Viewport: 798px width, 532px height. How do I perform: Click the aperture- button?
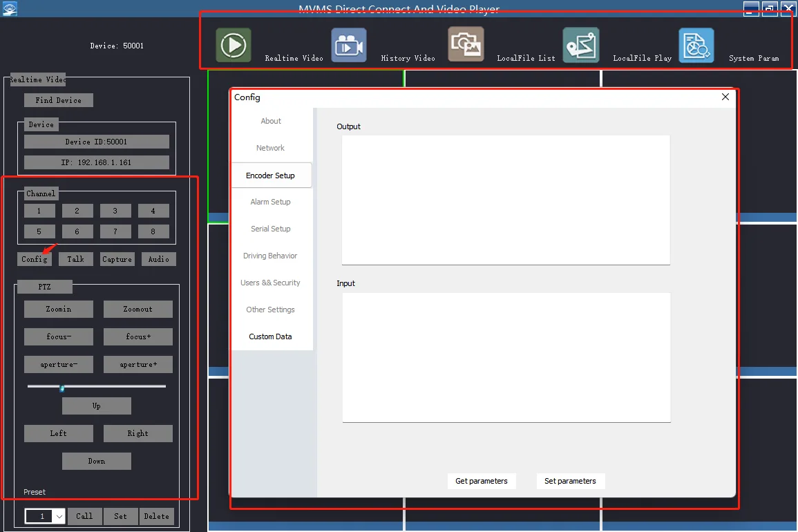pyautogui.click(x=59, y=365)
